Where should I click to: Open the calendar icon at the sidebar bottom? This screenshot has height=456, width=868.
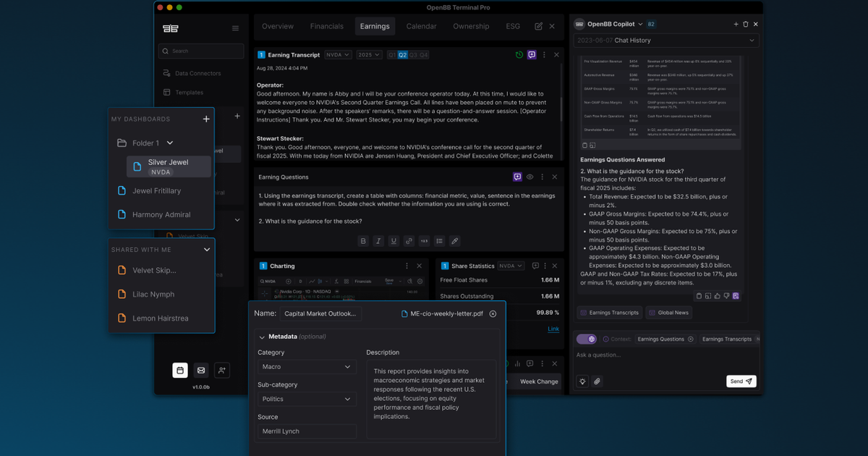point(180,370)
